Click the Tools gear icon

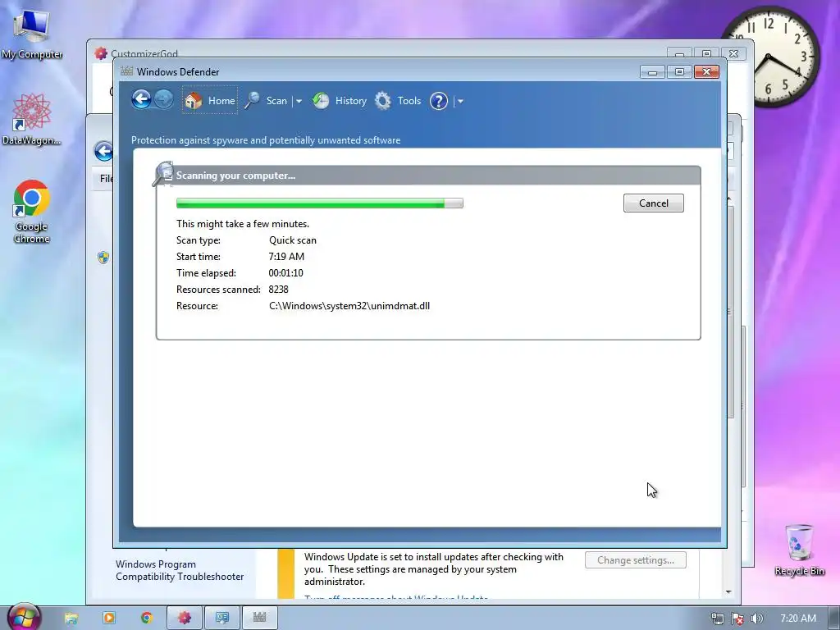coord(382,100)
